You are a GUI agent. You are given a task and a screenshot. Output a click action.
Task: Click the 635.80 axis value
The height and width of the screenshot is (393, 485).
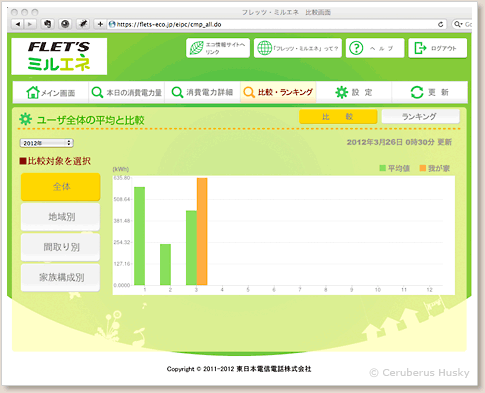coord(122,178)
